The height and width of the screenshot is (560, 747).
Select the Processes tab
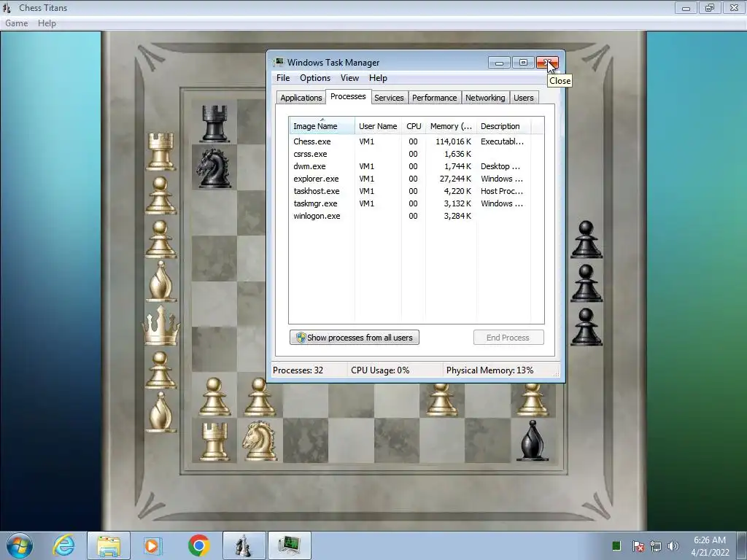[348, 97]
